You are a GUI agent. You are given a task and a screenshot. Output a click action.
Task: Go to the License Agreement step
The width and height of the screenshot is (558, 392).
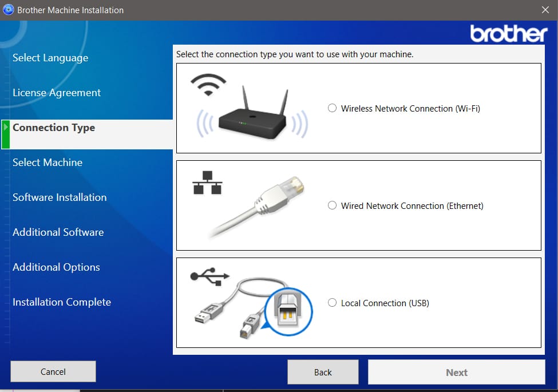point(56,92)
